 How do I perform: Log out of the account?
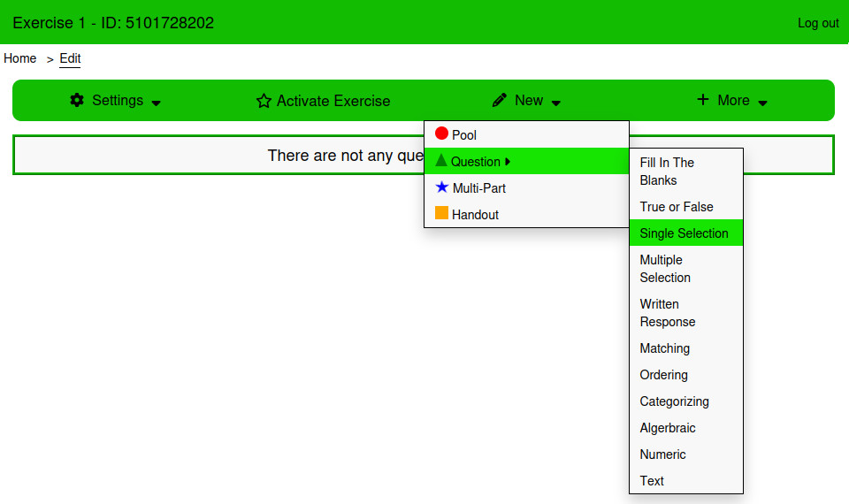818,23
